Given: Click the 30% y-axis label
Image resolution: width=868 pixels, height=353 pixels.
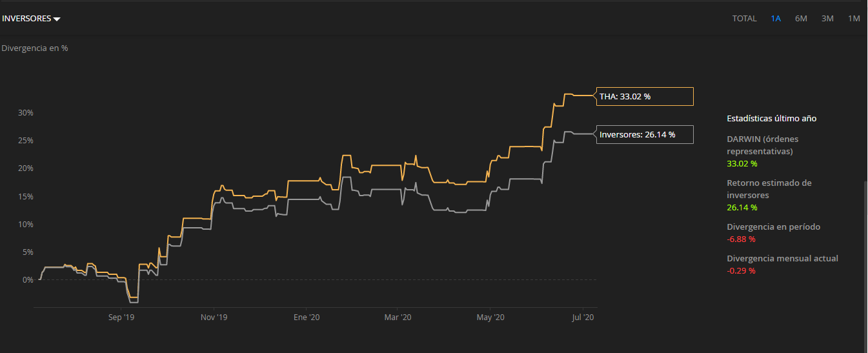Looking at the screenshot, I should [25, 112].
